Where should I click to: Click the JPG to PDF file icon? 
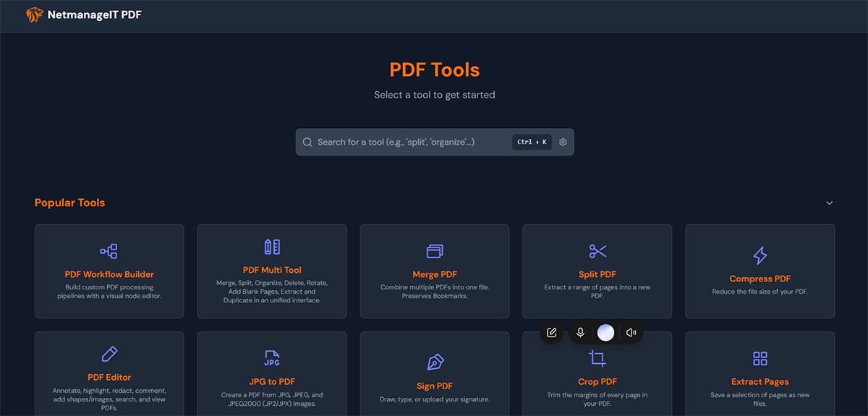pyautogui.click(x=272, y=358)
